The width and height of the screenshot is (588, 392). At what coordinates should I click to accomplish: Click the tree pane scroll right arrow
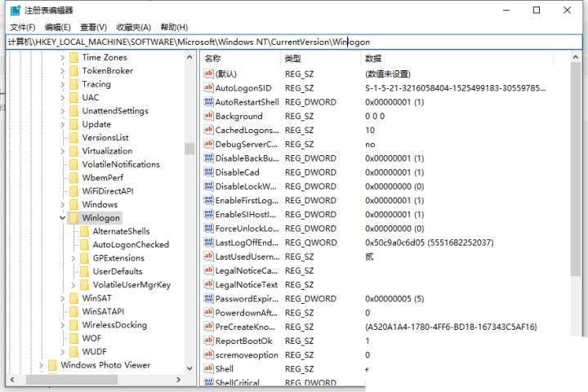point(179,380)
